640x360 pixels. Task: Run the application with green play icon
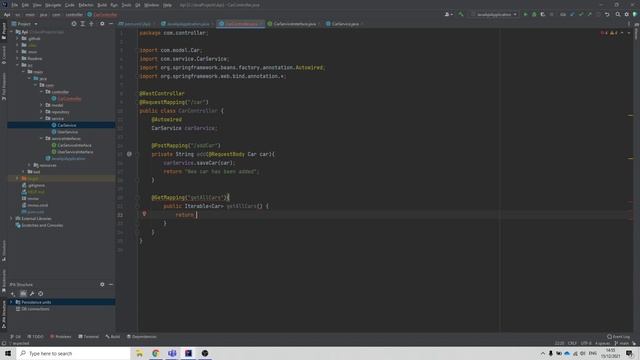(525, 14)
